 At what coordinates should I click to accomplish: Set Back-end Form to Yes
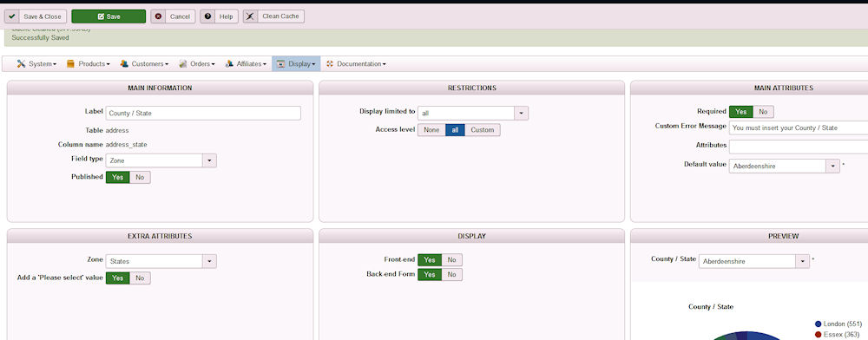tap(430, 275)
